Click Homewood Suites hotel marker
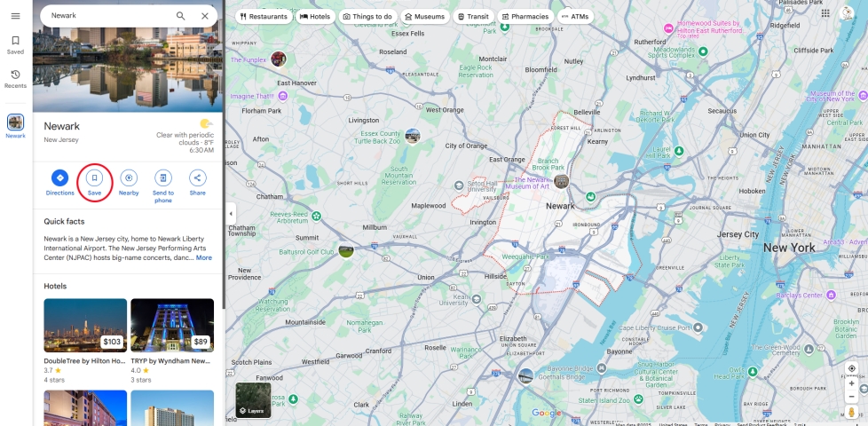Screen dimensions: 868x426 point(668,28)
